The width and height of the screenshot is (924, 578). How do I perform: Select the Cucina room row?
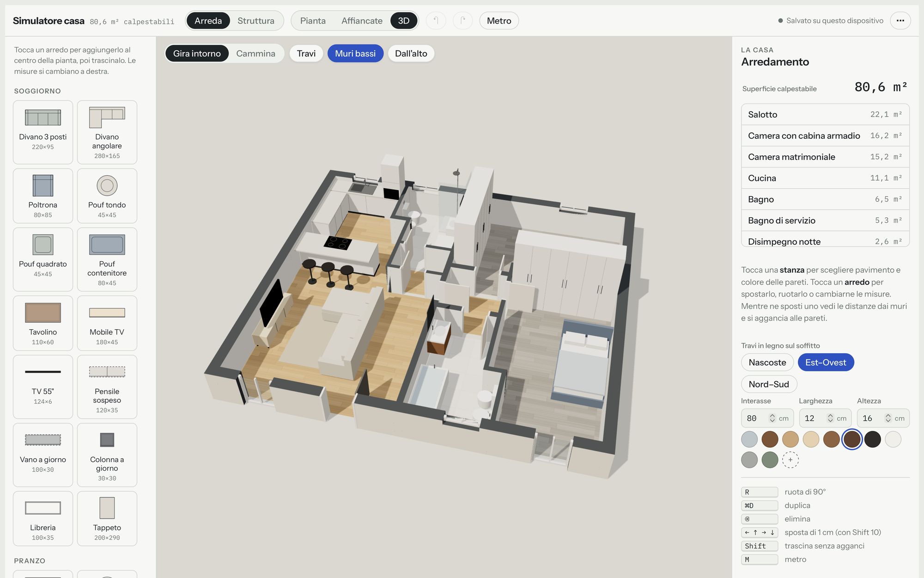(x=825, y=178)
